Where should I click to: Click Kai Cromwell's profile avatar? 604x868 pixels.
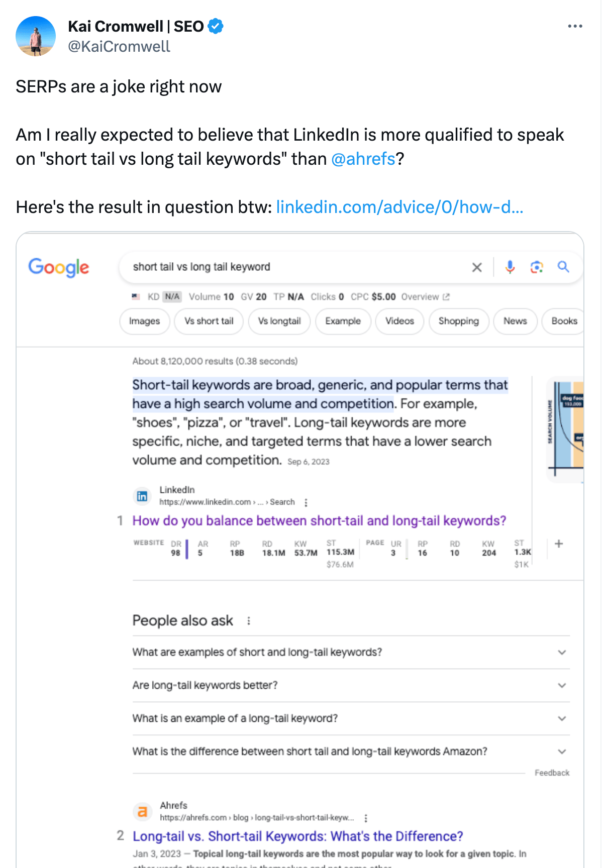[36, 36]
